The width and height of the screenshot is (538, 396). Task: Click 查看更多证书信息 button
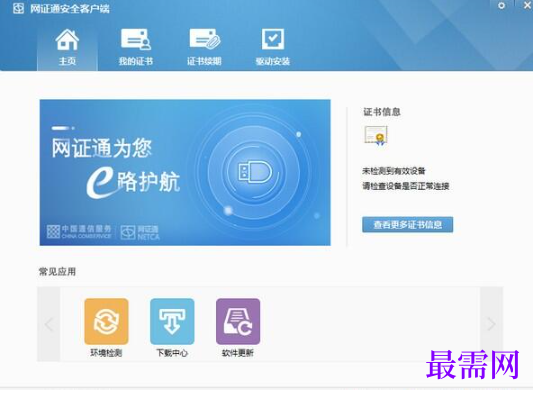[x=407, y=225]
